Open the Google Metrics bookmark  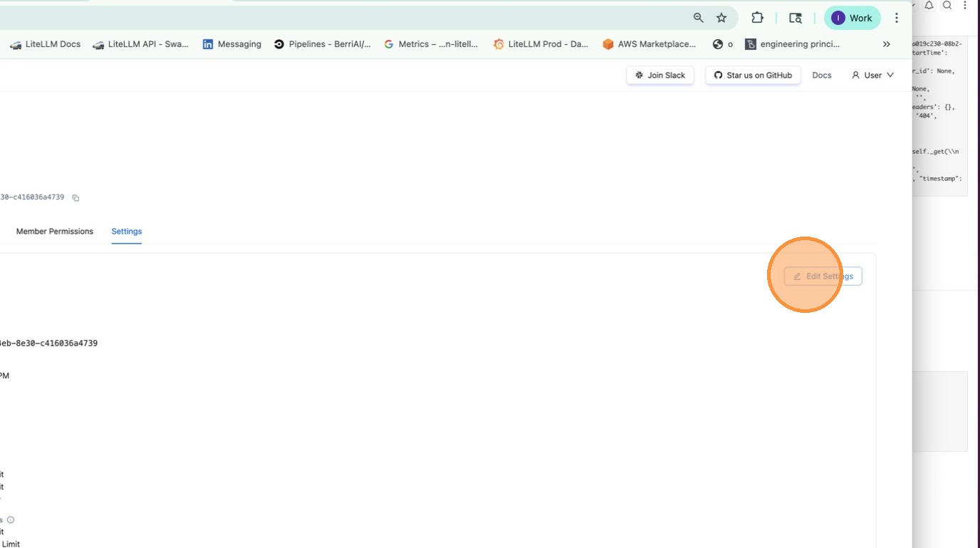point(432,44)
